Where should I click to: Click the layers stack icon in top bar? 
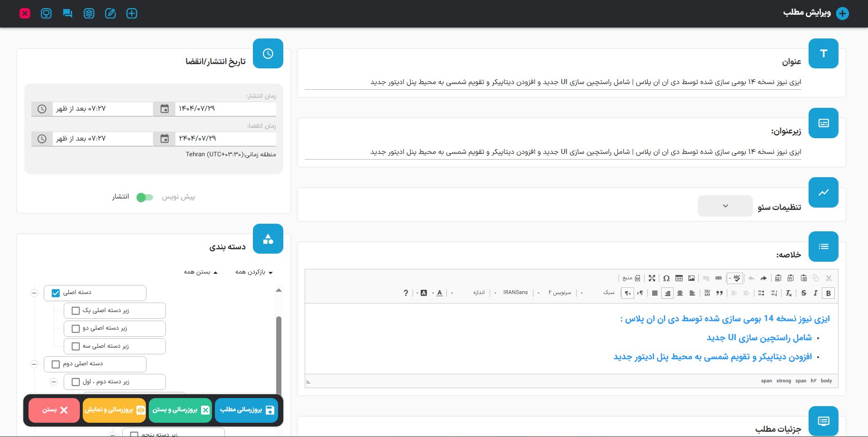click(89, 13)
